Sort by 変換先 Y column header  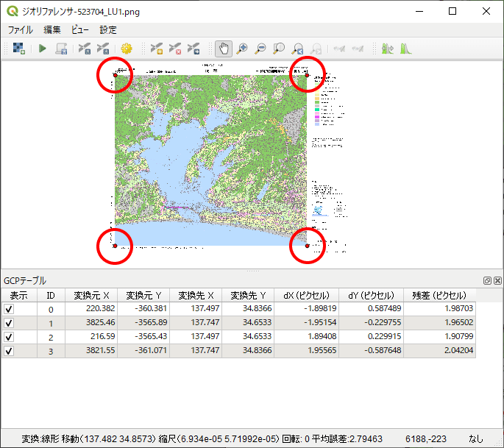pyautogui.click(x=248, y=295)
